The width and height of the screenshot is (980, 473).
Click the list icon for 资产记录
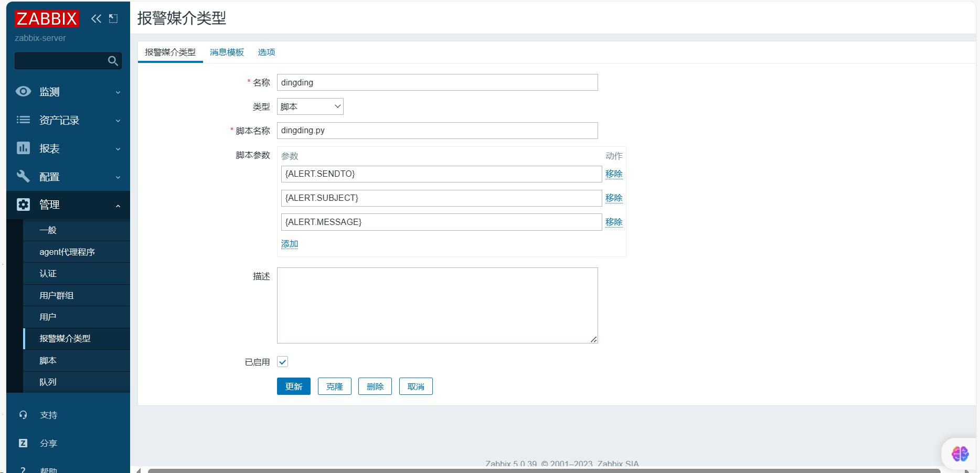pyautogui.click(x=23, y=120)
